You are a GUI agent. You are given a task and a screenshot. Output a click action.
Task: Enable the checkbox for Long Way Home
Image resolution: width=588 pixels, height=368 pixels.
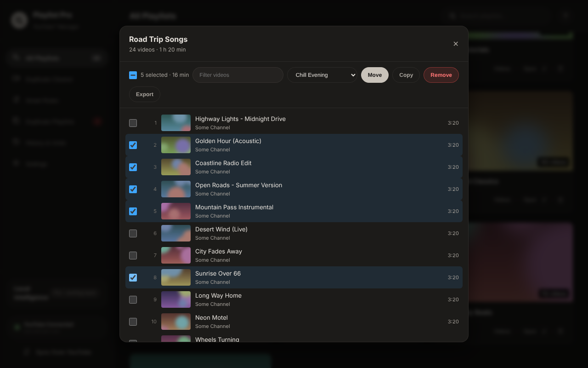(133, 299)
